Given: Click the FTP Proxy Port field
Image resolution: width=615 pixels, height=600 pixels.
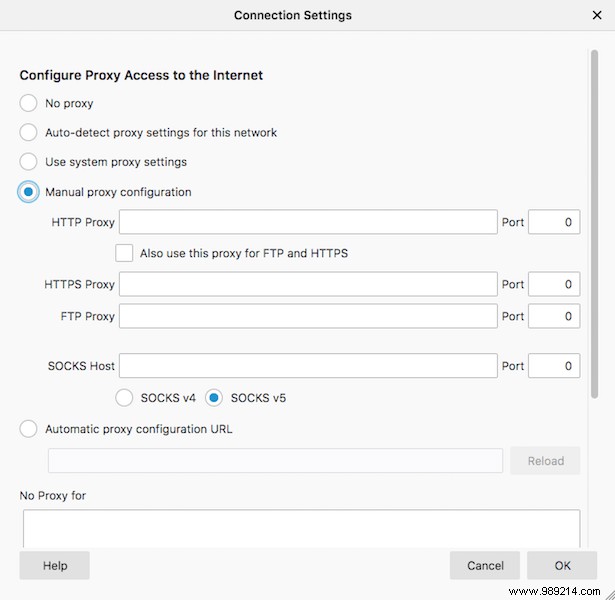Looking at the screenshot, I should [x=554, y=316].
